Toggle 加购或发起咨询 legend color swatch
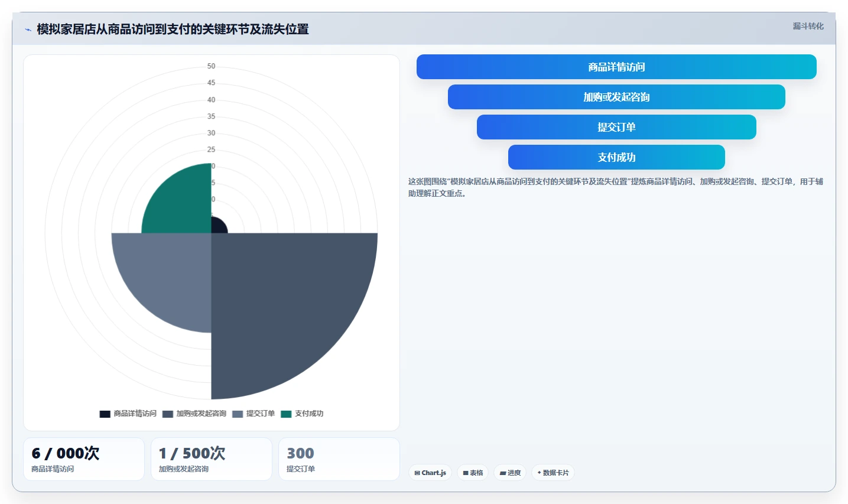This screenshot has height=504, width=848. coord(168,414)
